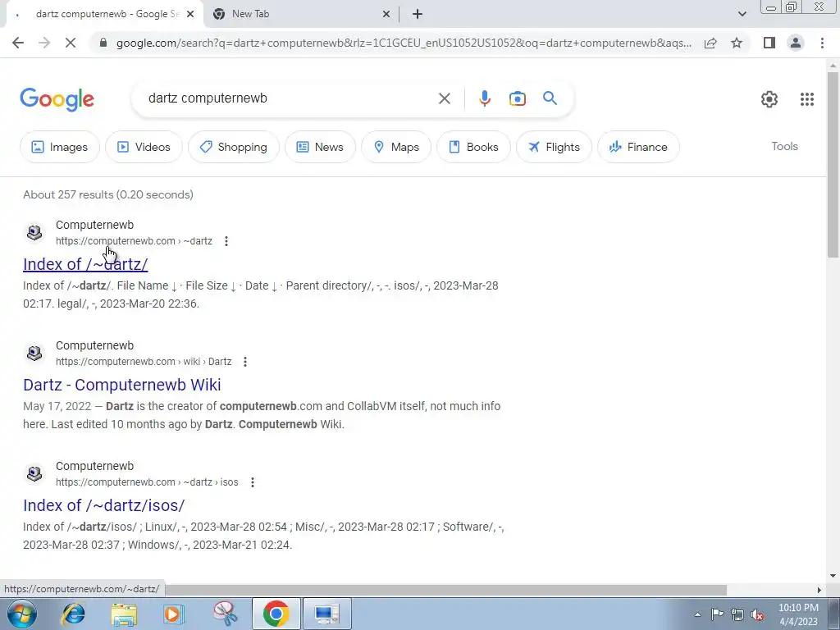Click the network tray icon
This screenshot has height=630, width=840.
pos(737,614)
